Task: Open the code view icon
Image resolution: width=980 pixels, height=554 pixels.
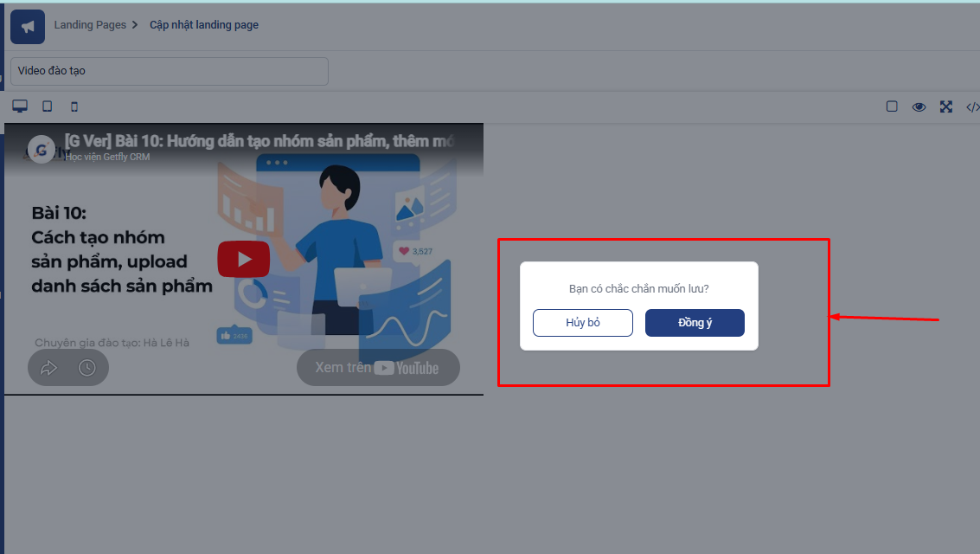Action: 972,107
